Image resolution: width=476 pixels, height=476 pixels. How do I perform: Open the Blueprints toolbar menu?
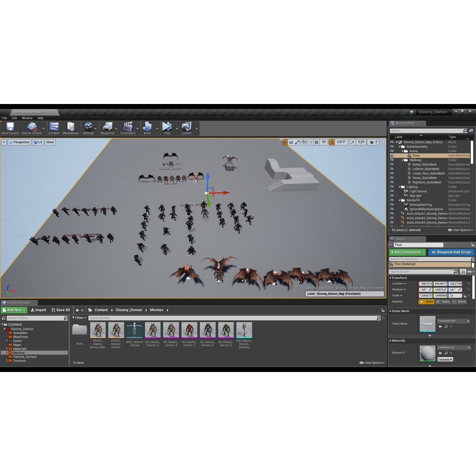point(108,128)
